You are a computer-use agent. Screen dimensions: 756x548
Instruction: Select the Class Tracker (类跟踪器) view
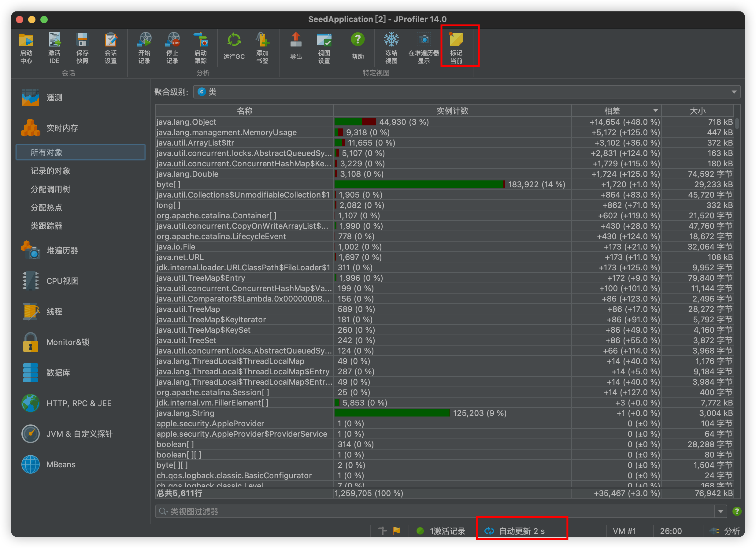tap(46, 226)
